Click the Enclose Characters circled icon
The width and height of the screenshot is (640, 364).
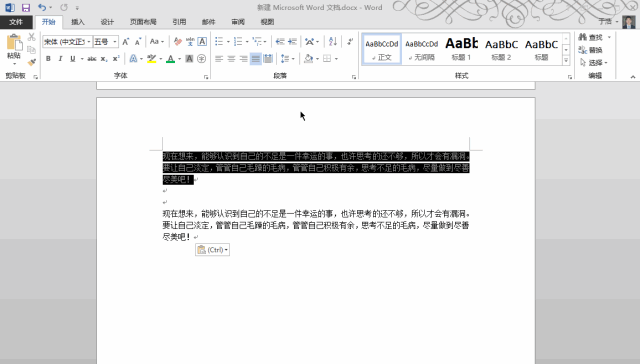[x=201, y=59]
